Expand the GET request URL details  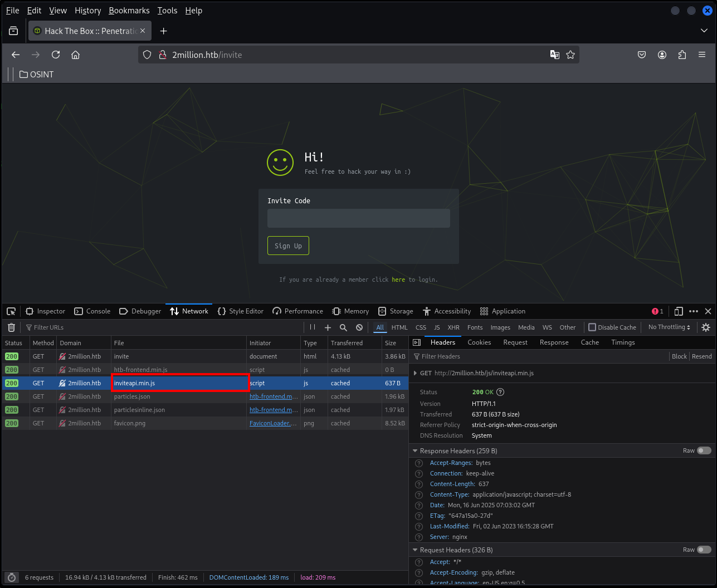tap(416, 373)
